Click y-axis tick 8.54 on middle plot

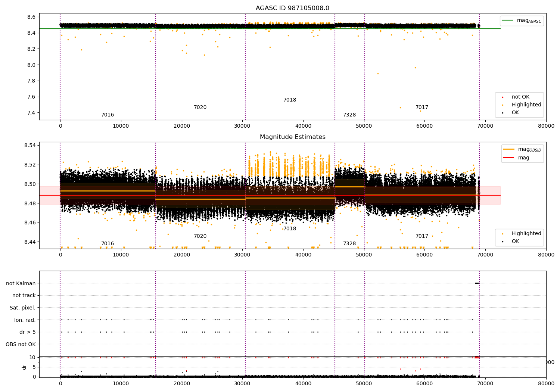30,146
